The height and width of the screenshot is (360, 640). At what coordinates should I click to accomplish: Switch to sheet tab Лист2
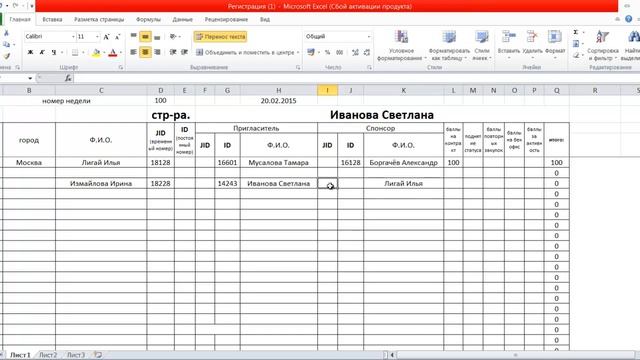point(48,355)
